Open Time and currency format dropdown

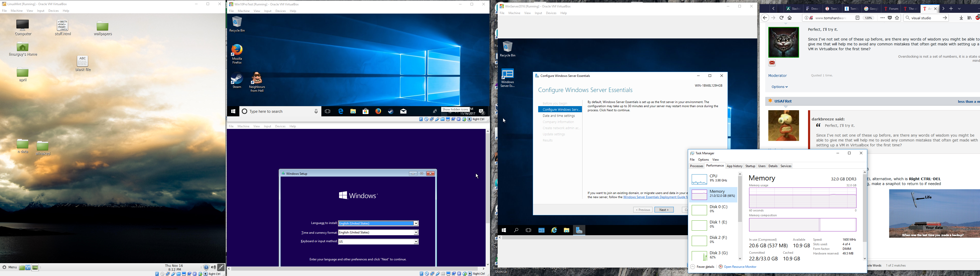pos(379,233)
